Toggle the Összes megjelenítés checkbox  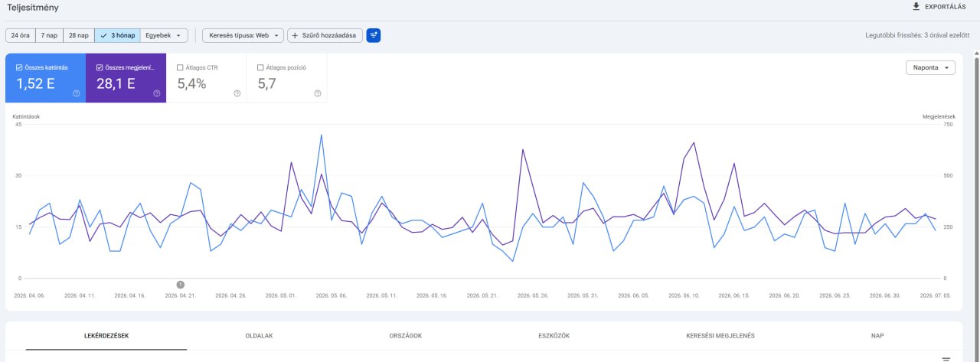(x=100, y=67)
